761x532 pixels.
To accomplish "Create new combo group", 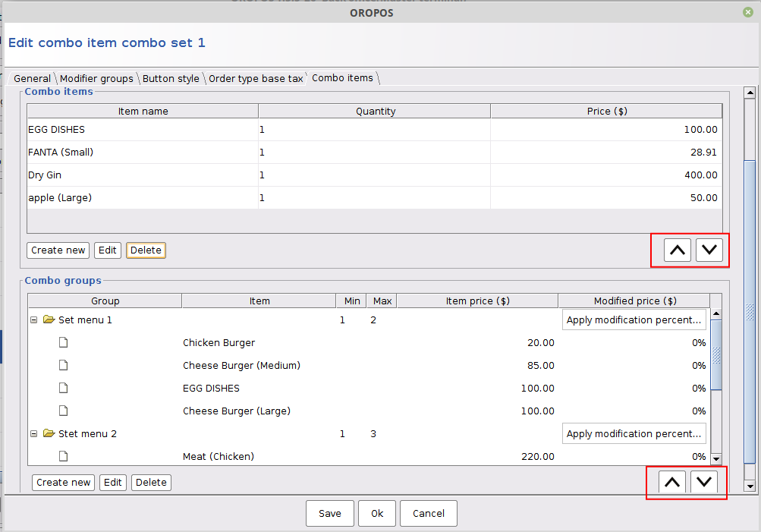I will tap(64, 482).
